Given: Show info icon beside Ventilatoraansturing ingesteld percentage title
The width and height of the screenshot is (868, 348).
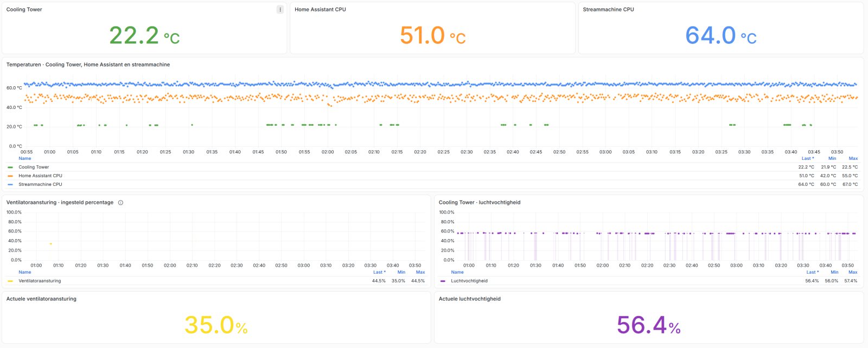Looking at the screenshot, I should point(120,203).
